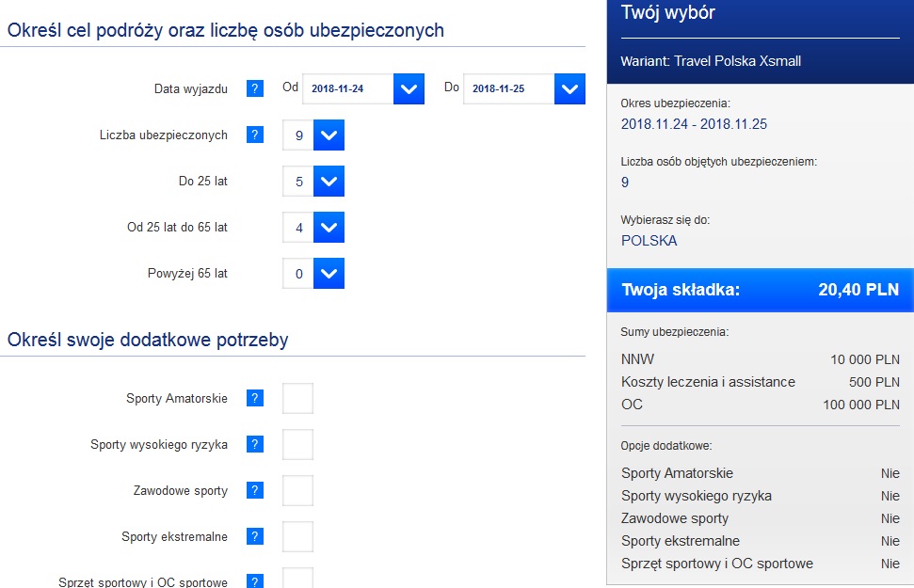Click the POLSKA destination in summary
This screenshot has height=588, width=914.
649,240
